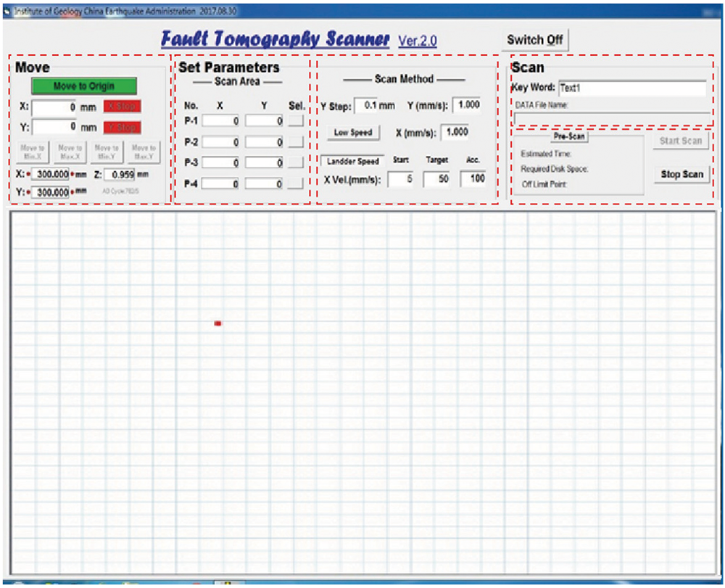Screen dimensions: 725x588
Task: Click the Low Speed button
Action: (353, 133)
